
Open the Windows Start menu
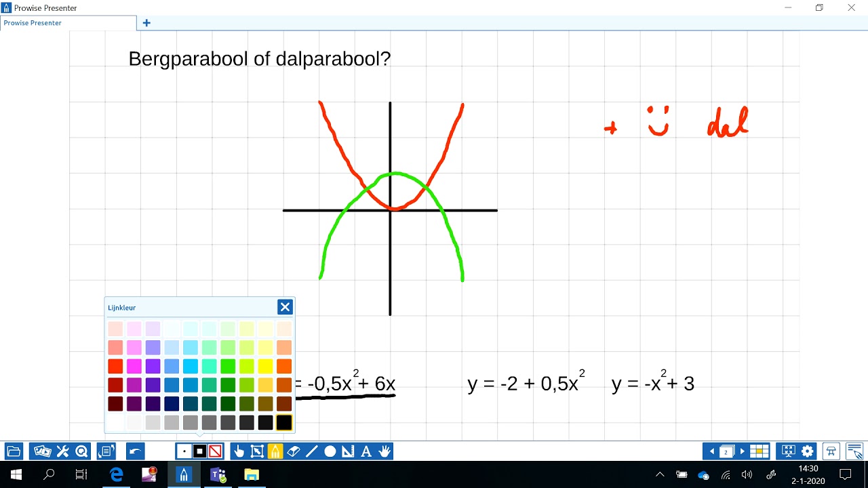16,474
